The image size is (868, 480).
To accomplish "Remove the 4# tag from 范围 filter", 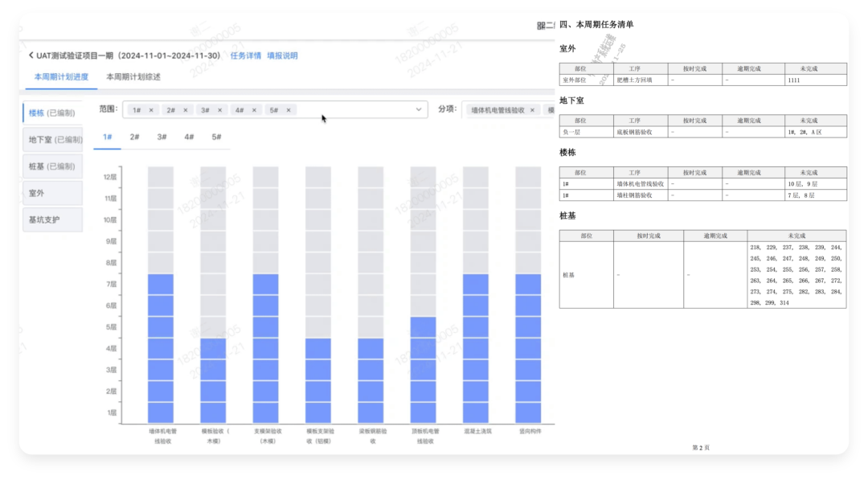I will point(254,110).
